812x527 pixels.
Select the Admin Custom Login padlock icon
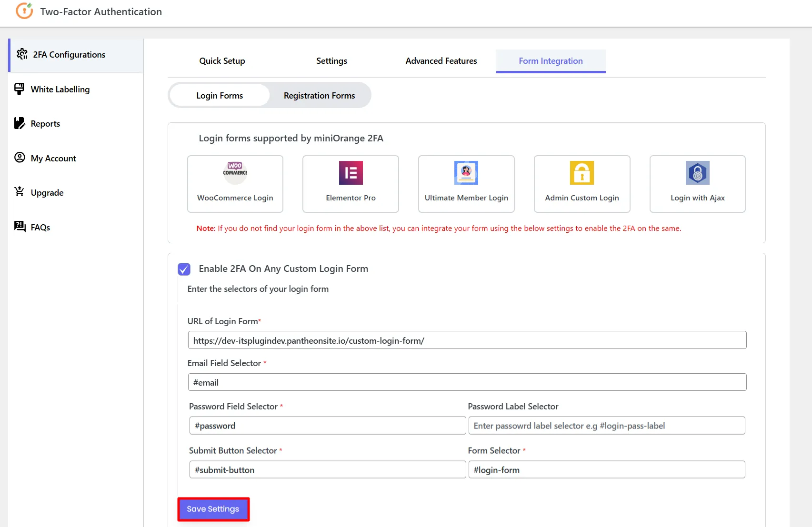click(x=581, y=173)
